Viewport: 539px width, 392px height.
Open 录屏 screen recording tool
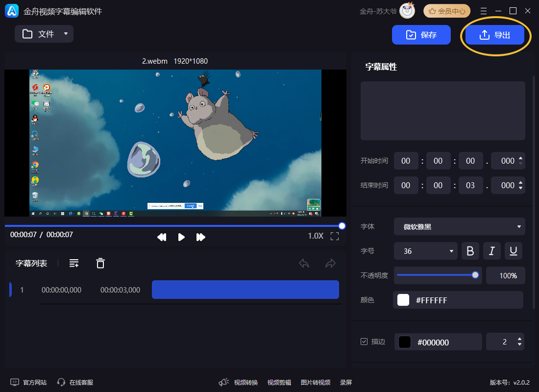[346, 382]
